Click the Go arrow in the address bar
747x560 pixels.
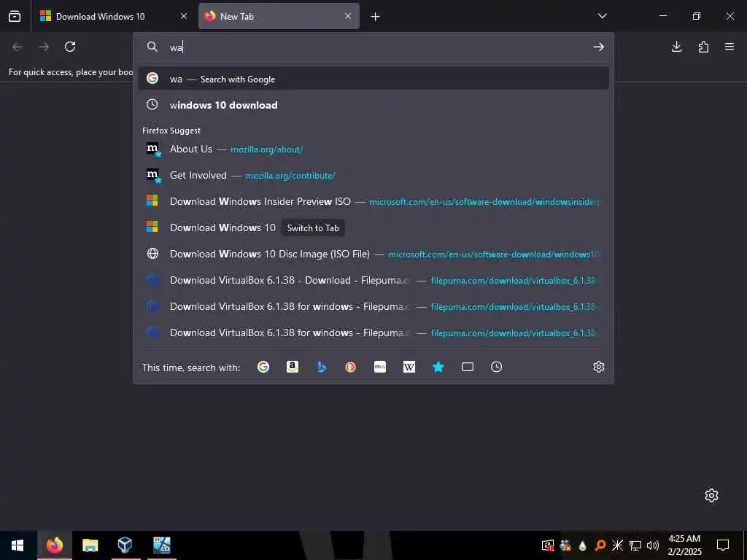599,47
